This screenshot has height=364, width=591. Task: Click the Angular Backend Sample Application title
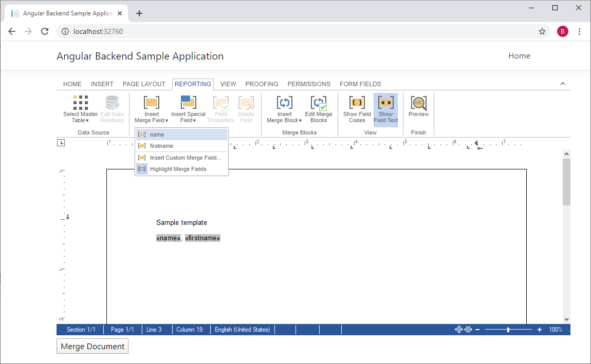(x=140, y=56)
